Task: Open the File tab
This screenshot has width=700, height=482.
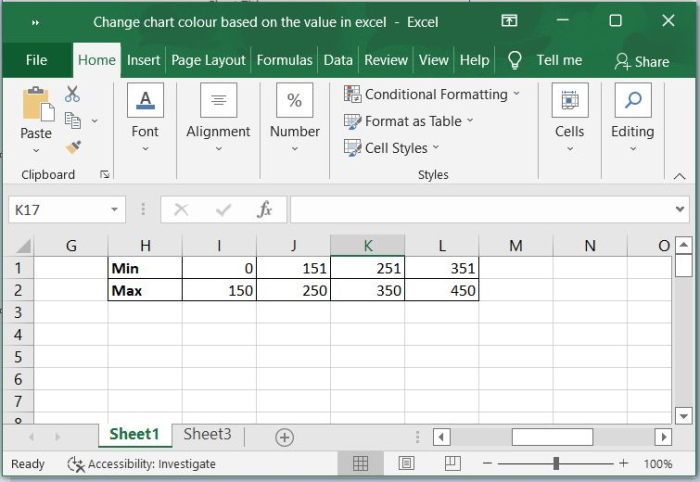Action: pyautogui.click(x=36, y=60)
